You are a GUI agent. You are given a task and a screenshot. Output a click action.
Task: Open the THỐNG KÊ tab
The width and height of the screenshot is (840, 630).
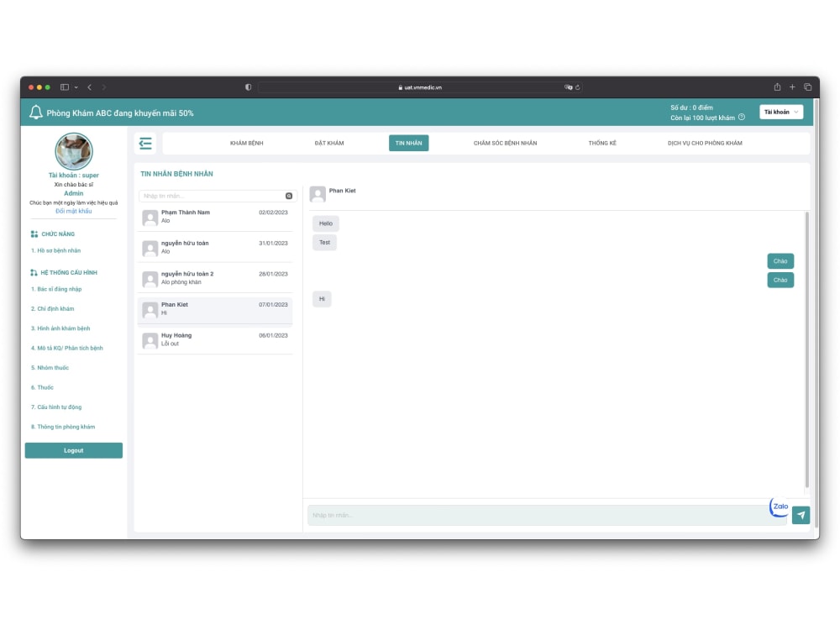pos(602,143)
